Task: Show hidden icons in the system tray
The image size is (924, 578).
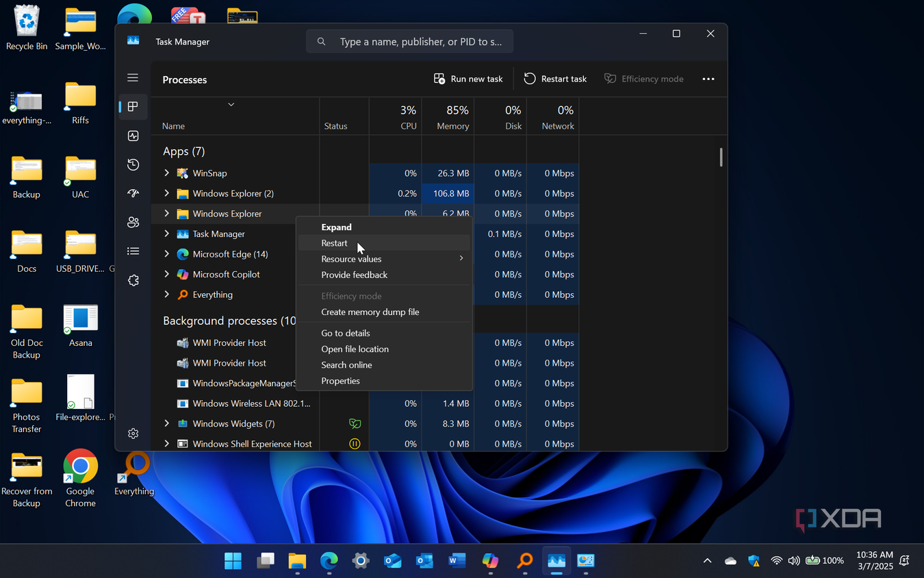Action: tap(707, 561)
